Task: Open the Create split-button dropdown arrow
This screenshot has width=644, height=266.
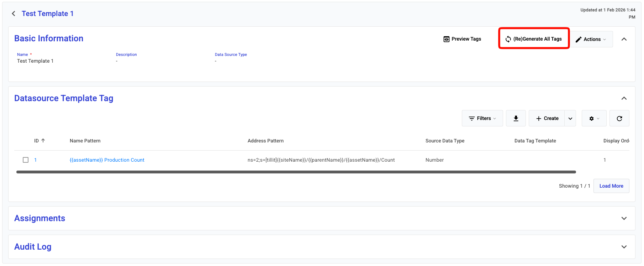Action: coord(570,118)
